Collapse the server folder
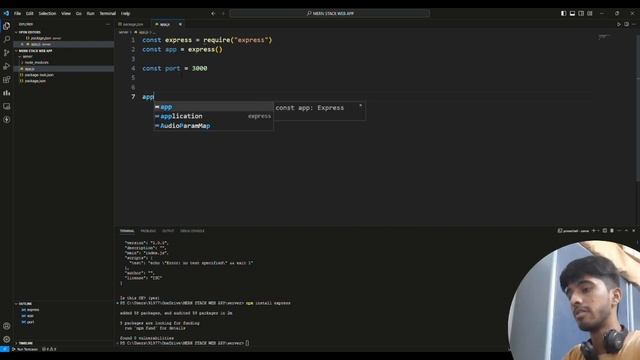640x360 pixels. click(64, 57)
